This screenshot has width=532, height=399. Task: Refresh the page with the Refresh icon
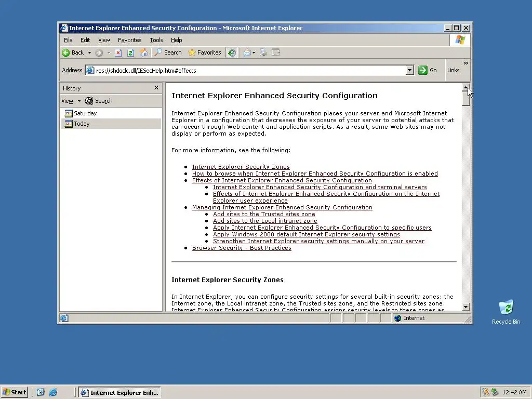[130, 52]
